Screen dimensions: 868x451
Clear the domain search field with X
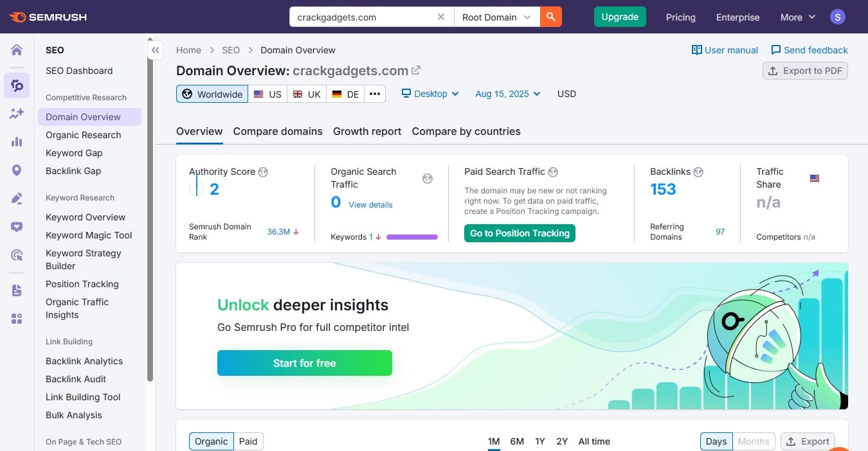click(x=441, y=17)
